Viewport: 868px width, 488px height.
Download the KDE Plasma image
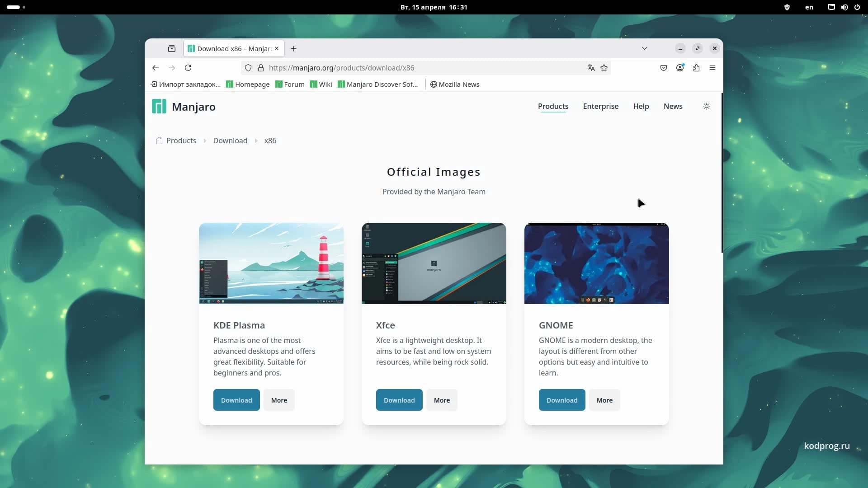(236, 400)
